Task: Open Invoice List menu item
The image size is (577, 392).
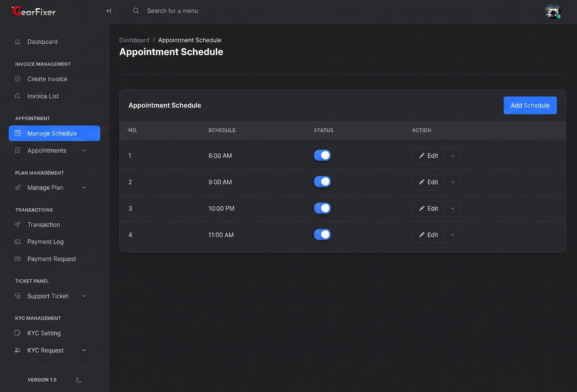Action: 54,96
